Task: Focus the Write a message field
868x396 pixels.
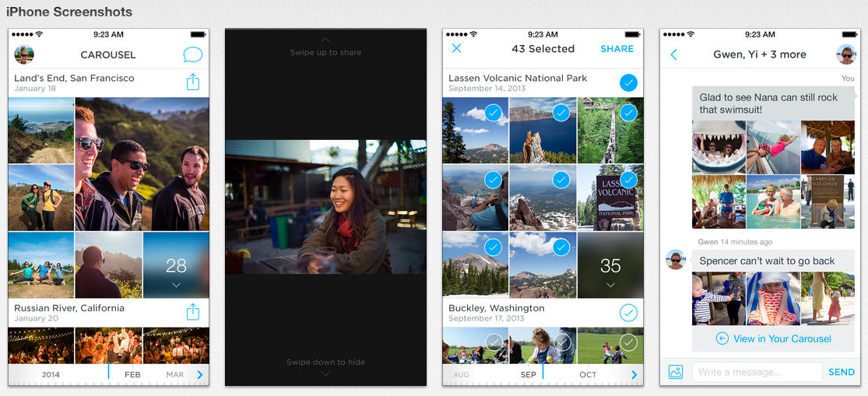Action: [x=757, y=372]
